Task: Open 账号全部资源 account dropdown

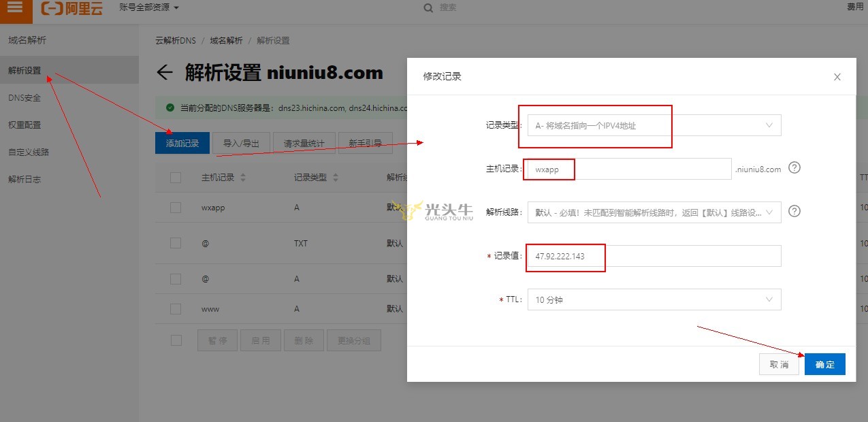Action: tap(148, 7)
